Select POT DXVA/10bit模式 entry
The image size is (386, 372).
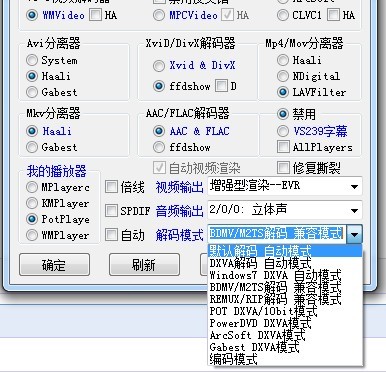(x=285, y=311)
